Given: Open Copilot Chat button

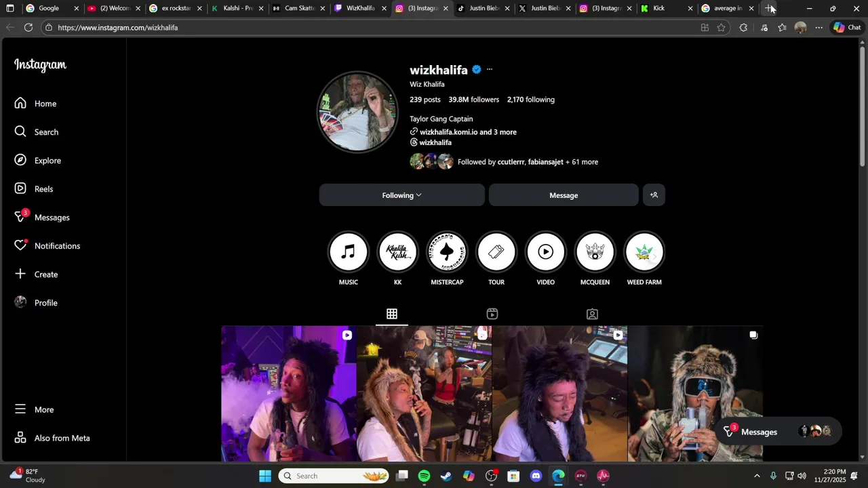Looking at the screenshot, I should (848, 28).
